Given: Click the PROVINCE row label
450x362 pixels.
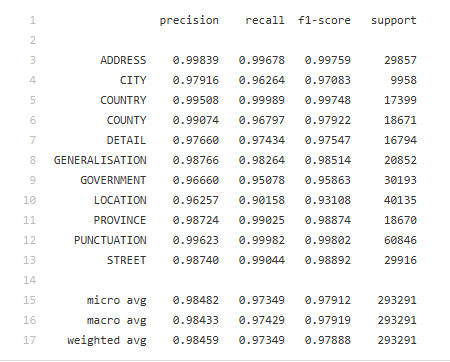Looking at the screenshot, I should pyautogui.click(x=120, y=220).
